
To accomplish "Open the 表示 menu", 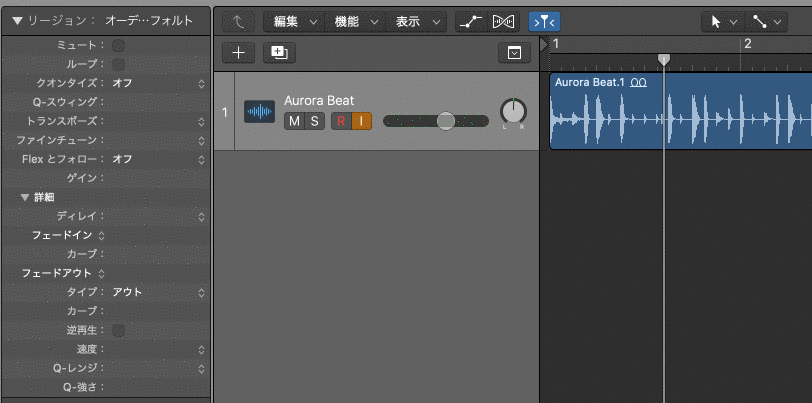I will tap(416, 22).
